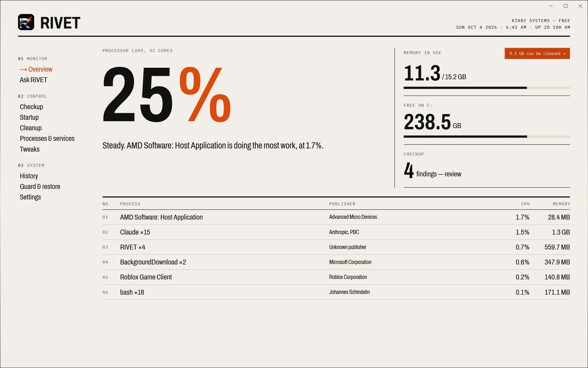
Task: Open Processes & services
Action: click(47, 139)
